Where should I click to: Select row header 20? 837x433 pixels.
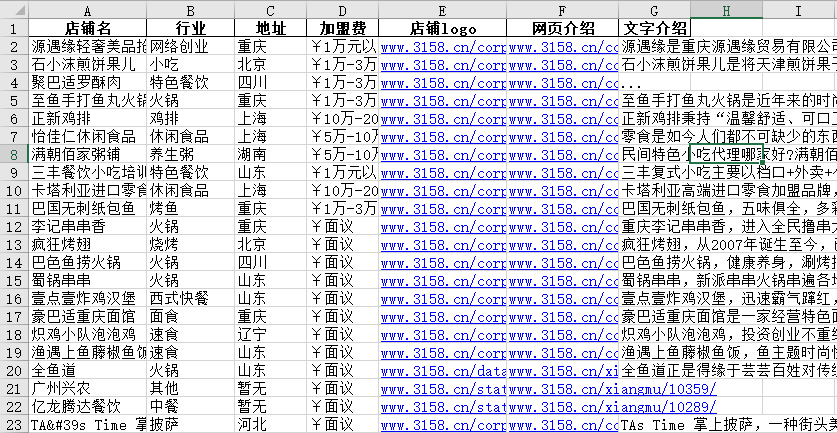pyautogui.click(x=14, y=370)
